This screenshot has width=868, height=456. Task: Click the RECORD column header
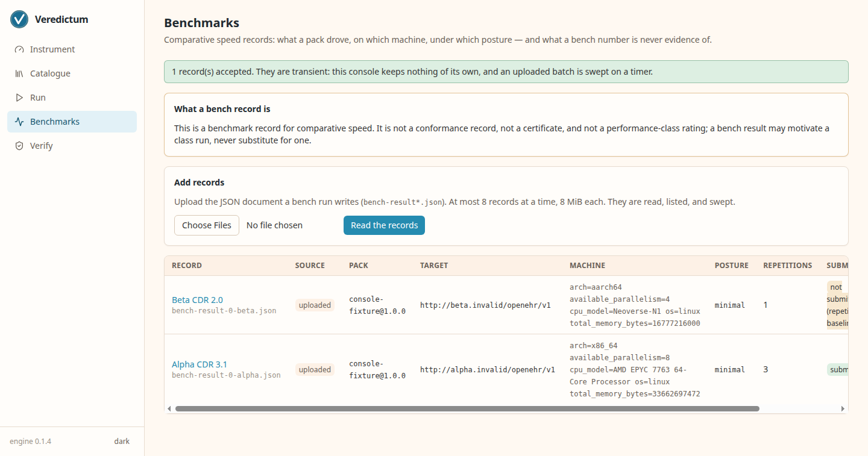click(x=187, y=266)
